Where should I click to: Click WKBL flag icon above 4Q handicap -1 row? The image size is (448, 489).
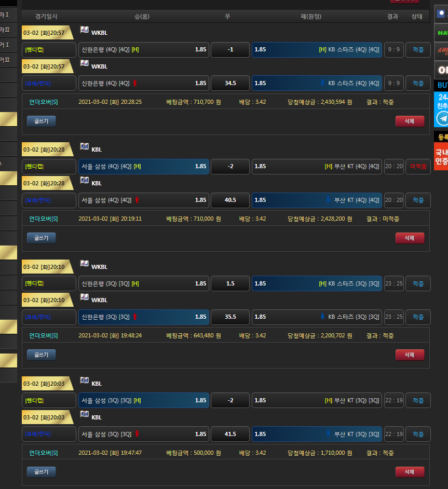point(84,30)
